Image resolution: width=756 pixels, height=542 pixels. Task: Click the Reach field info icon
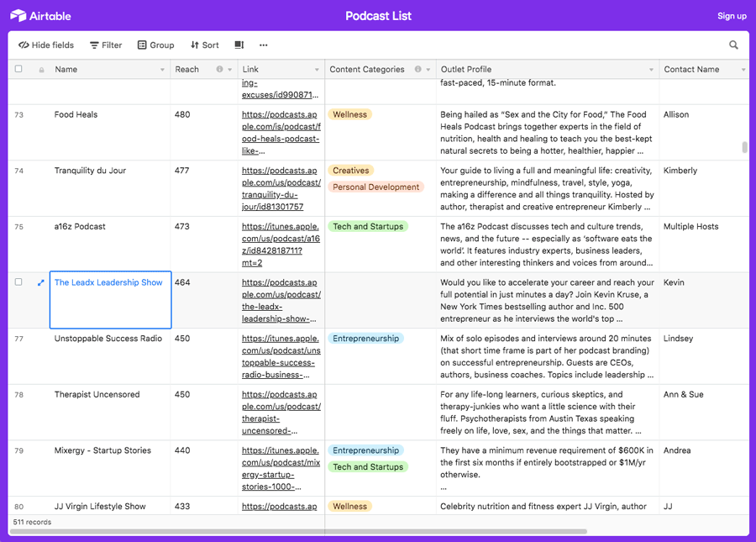pyautogui.click(x=219, y=69)
